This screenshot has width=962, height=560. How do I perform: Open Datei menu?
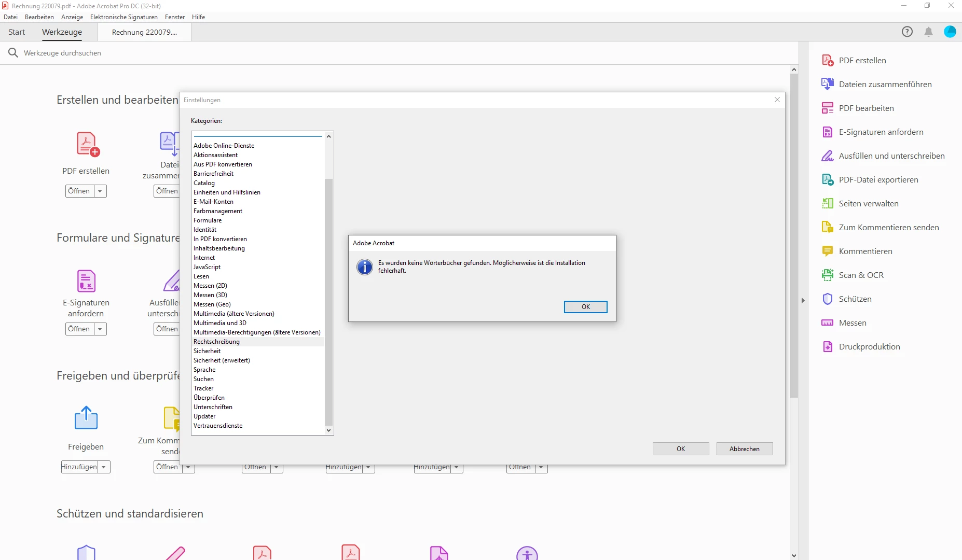10,17
